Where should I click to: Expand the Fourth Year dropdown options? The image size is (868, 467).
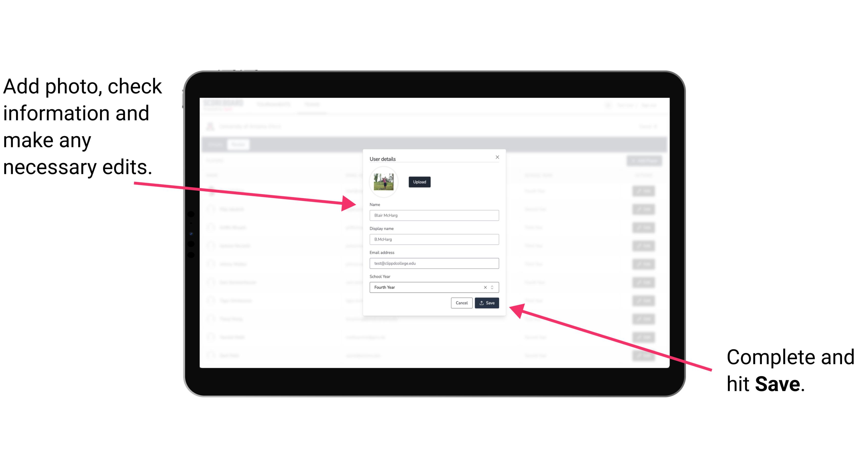493,287
